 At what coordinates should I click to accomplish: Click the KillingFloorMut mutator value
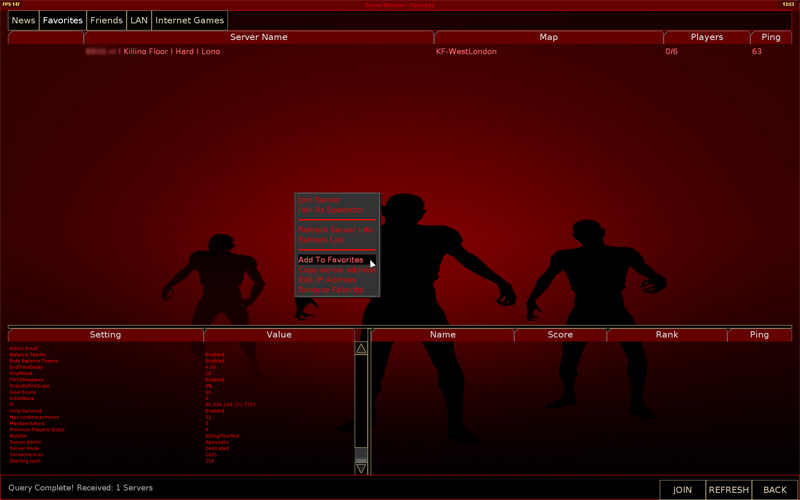pos(222,436)
